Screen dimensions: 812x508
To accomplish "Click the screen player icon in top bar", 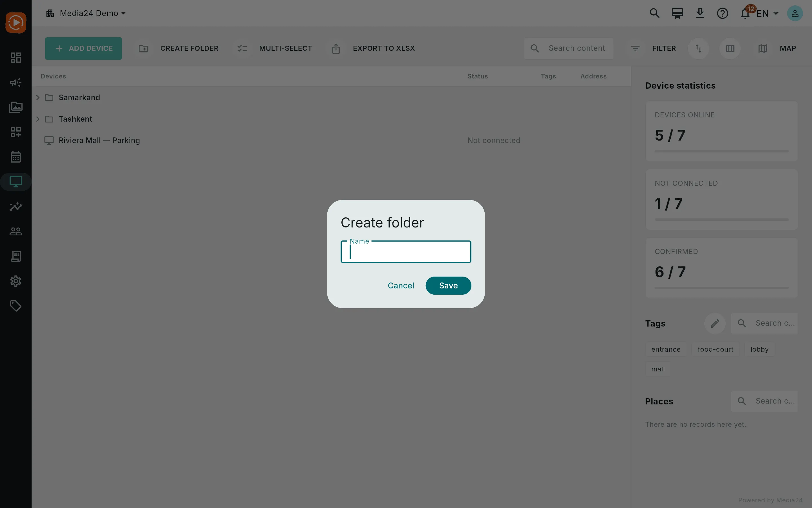I will point(678,14).
